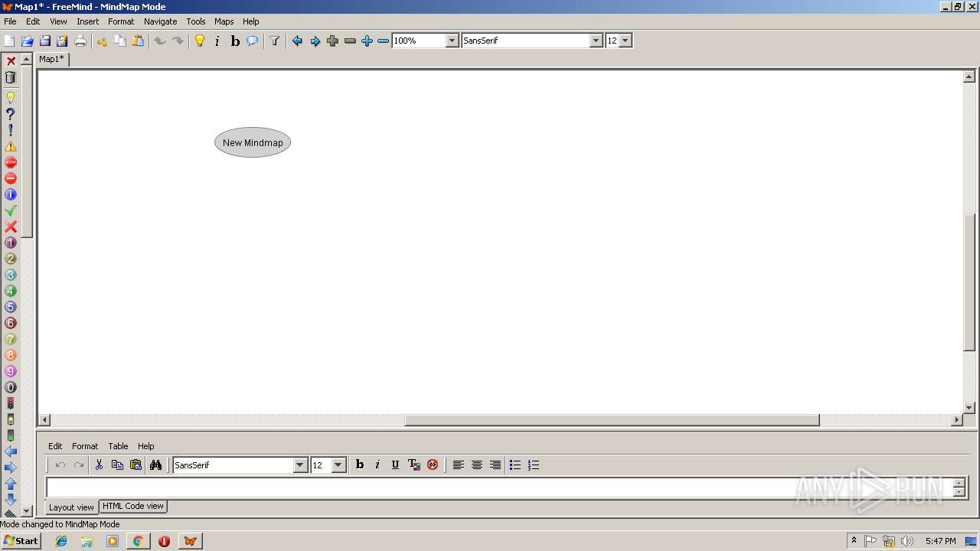The height and width of the screenshot is (551, 980).
Task: Click the note editor copy icon
Action: click(x=117, y=465)
